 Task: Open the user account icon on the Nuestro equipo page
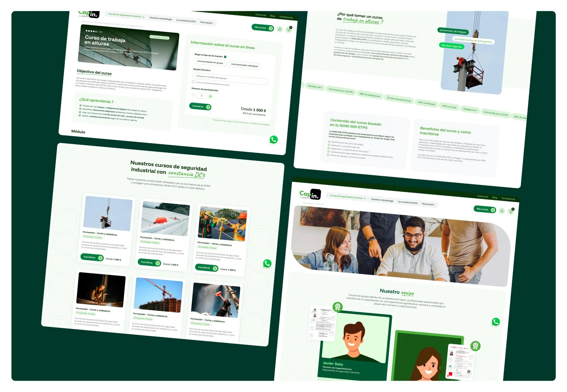click(501, 211)
